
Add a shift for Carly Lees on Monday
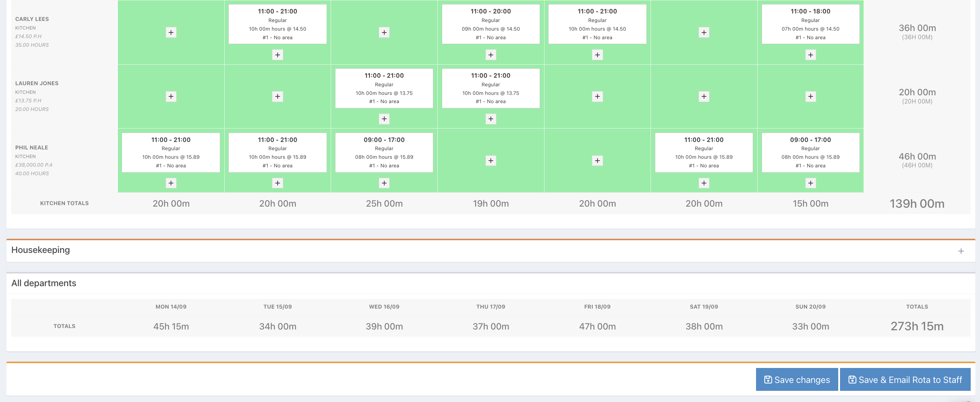(x=171, y=33)
